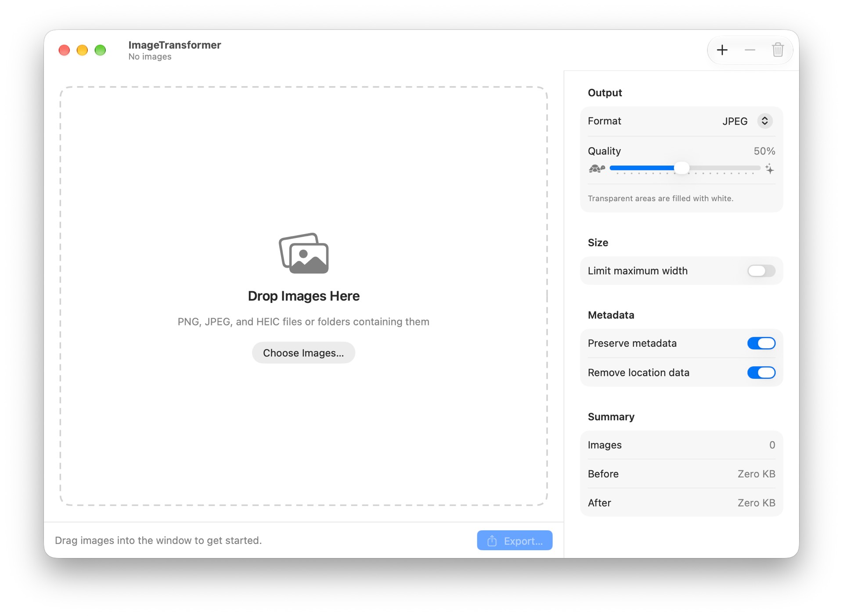This screenshot has width=843, height=616.
Task: Disable Remove location data switch
Action: pos(761,373)
